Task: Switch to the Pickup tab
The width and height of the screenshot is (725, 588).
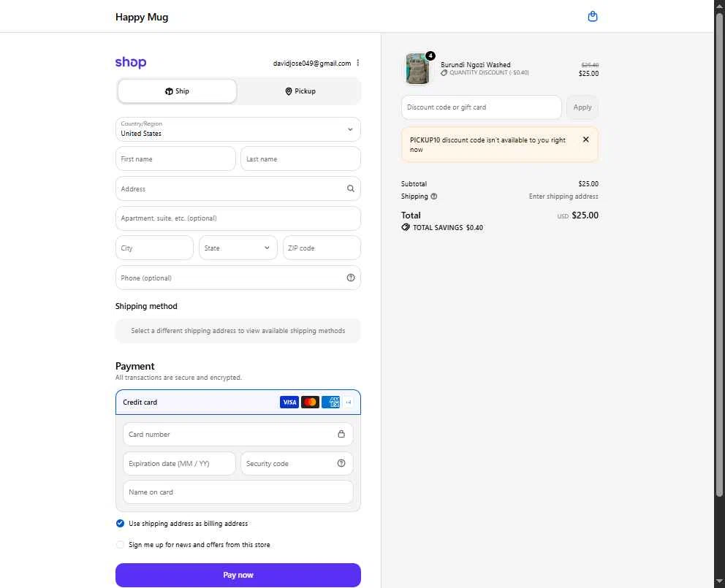Action: (x=300, y=91)
